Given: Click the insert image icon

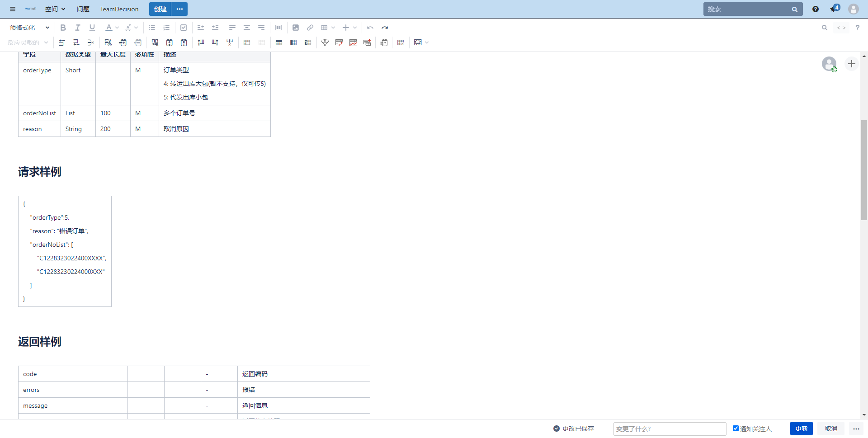Looking at the screenshot, I should tap(296, 28).
